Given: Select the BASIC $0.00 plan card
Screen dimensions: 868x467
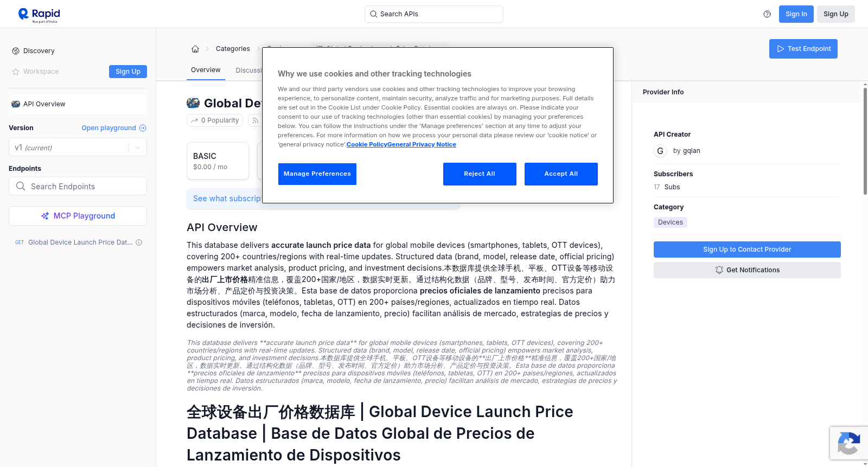Looking at the screenshot, I should (218, 161).
